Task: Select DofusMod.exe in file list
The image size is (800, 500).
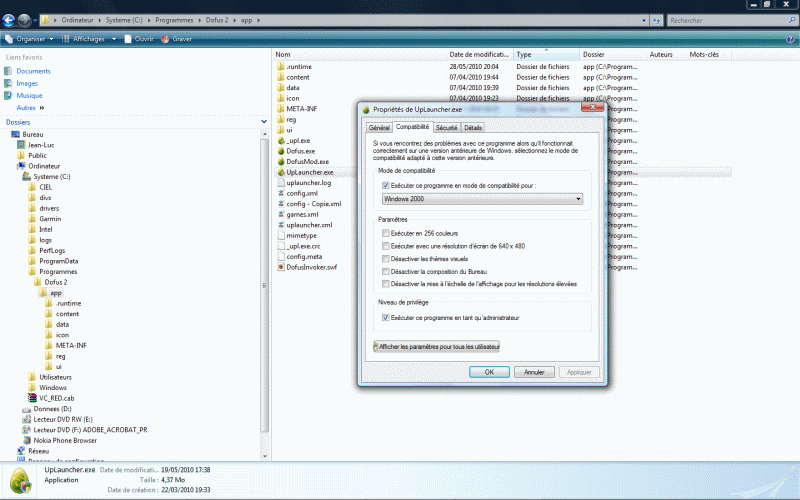Action: (x=307, y=161)
